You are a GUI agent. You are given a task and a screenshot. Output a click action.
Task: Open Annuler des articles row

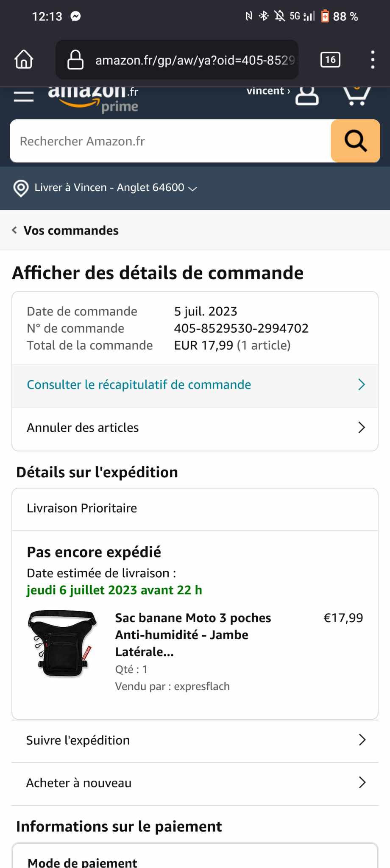[195, 428]
